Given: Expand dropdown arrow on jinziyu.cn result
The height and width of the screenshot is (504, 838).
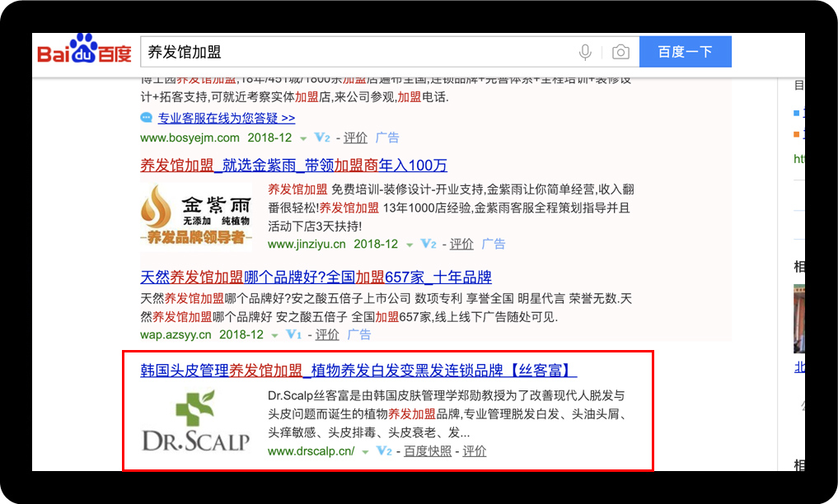Looking at the screenshot, I should tap(409, 245).
